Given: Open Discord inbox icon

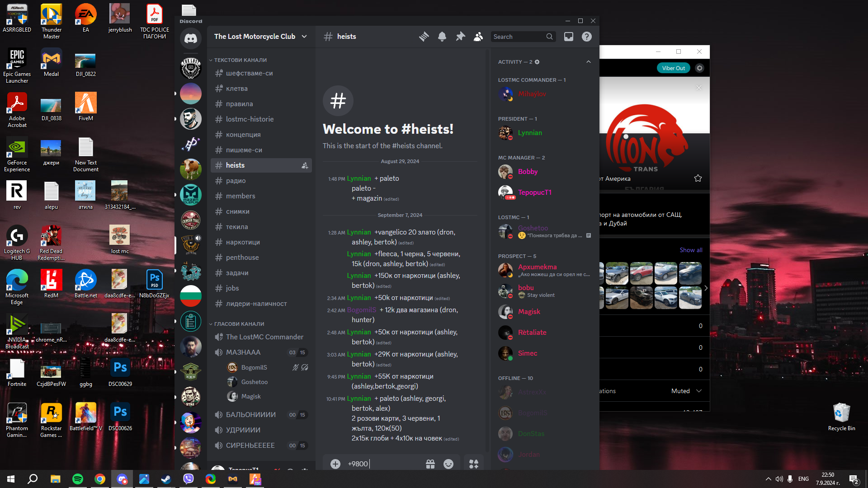Looking at the screenshot, I should coord(568,37).
